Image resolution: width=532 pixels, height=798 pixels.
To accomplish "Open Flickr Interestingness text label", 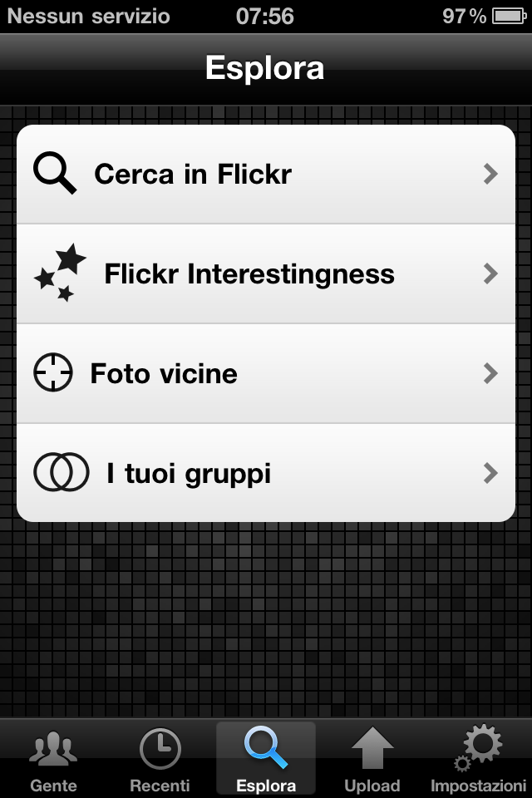I will [x=249, y=273].
